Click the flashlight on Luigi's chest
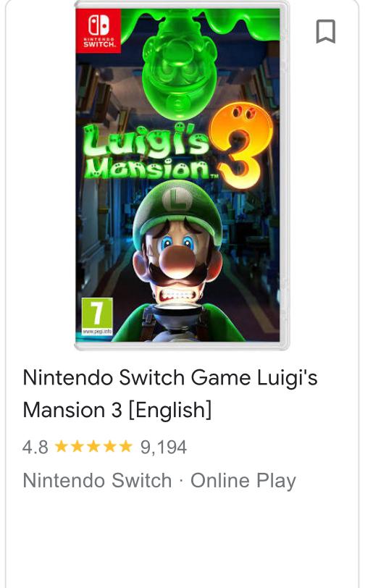373x588 pixels. (178, 317)
